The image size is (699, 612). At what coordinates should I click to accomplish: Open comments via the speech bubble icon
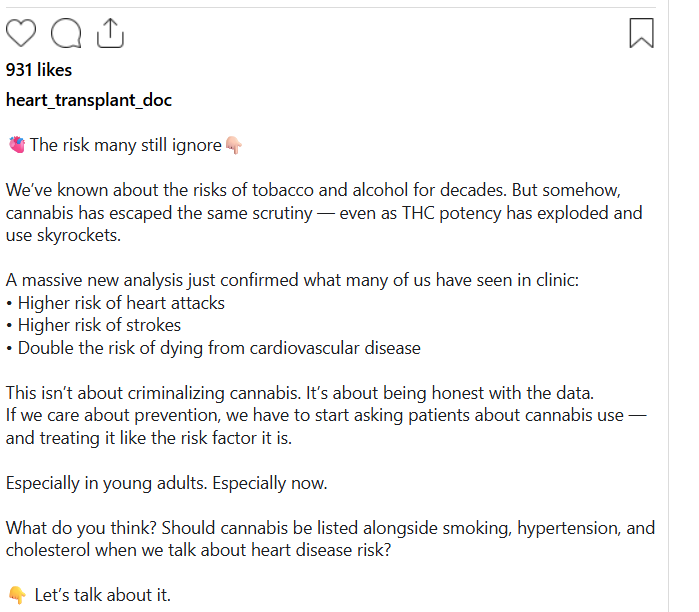(66, 34)
